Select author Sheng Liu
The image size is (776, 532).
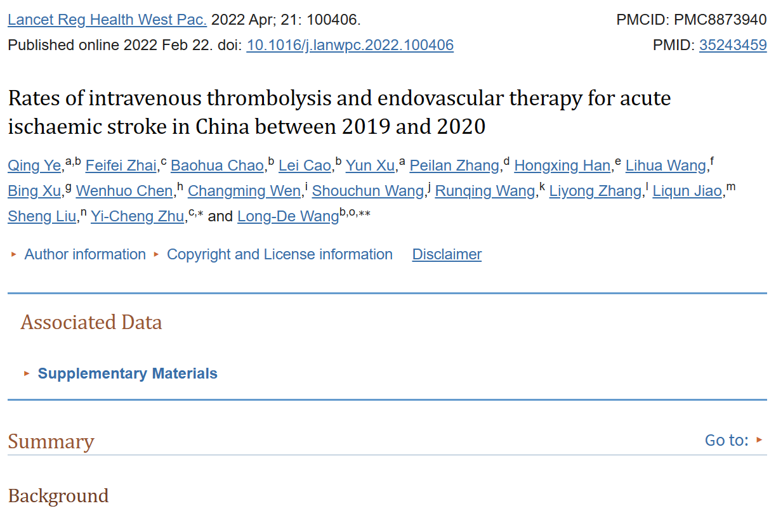(41, 216)
